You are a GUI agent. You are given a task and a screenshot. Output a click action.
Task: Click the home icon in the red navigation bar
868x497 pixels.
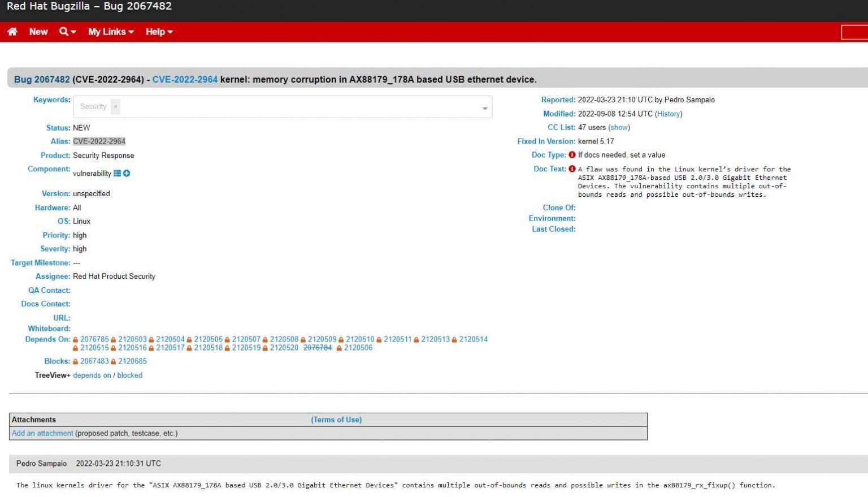point(12,32)
